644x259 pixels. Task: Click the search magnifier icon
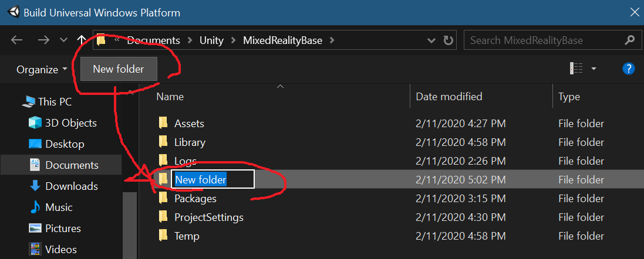pyautogui.click(x=629, y=40)
